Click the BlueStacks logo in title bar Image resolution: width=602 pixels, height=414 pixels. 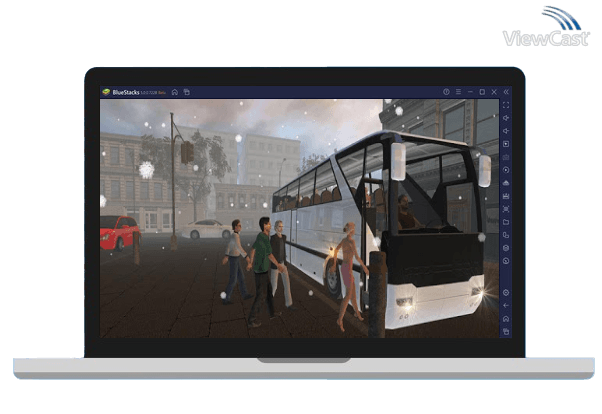106,92
